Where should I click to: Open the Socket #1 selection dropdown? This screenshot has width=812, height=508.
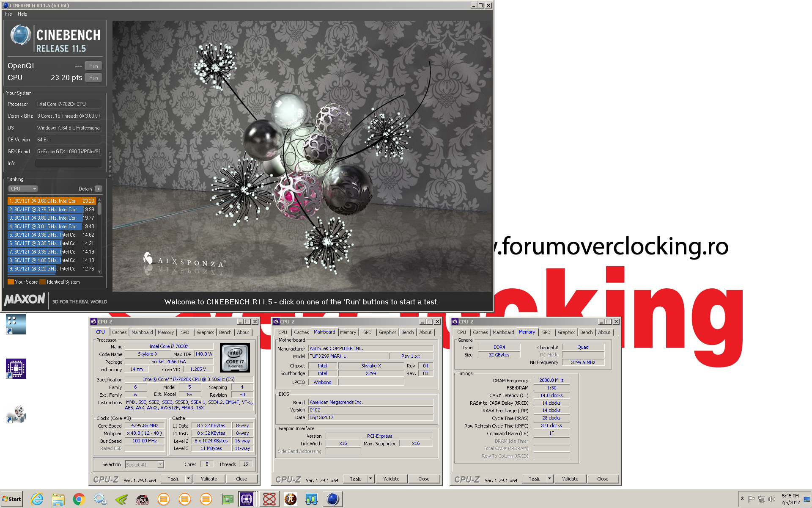pos(145,465)
